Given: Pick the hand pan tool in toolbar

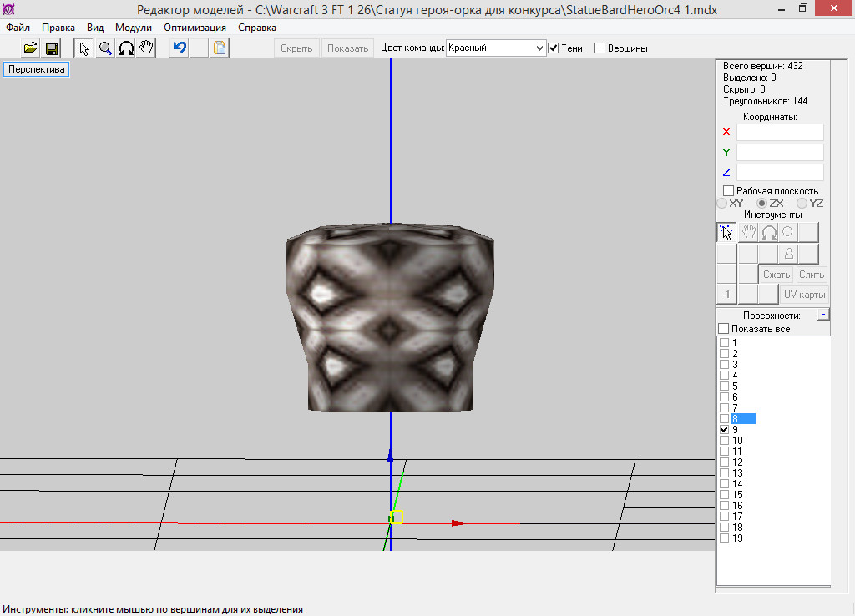Looking at the screenshot, I should point(146,48).
